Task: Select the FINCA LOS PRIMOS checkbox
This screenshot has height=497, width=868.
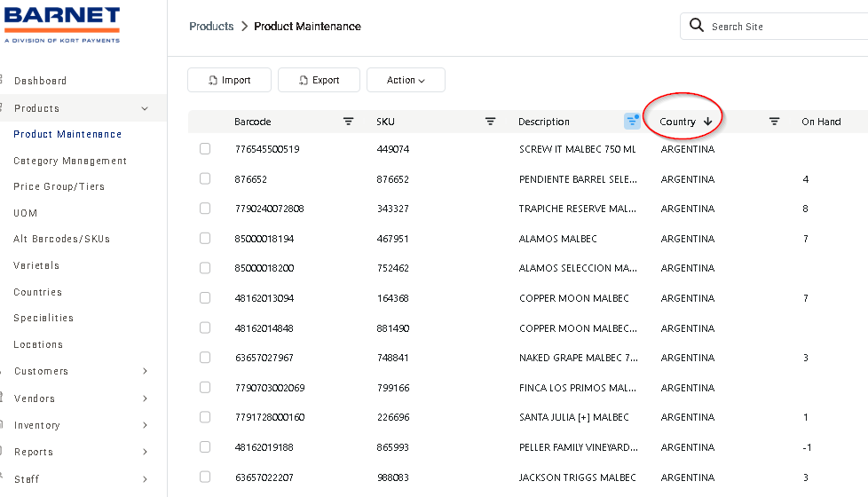Action: [205, 388]
